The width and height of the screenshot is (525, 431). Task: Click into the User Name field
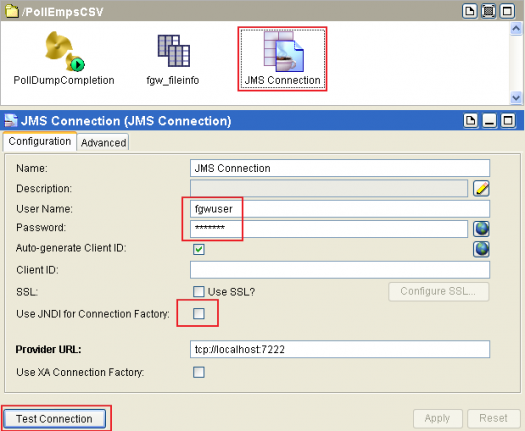click(x=340, y=209)
